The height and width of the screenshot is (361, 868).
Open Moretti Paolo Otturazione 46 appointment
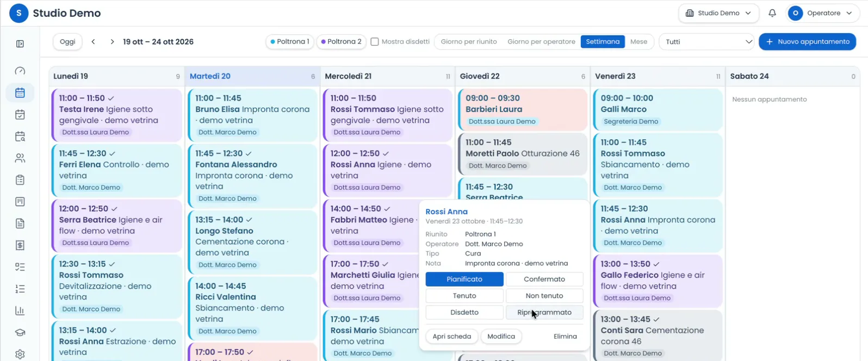coord(523,154)
